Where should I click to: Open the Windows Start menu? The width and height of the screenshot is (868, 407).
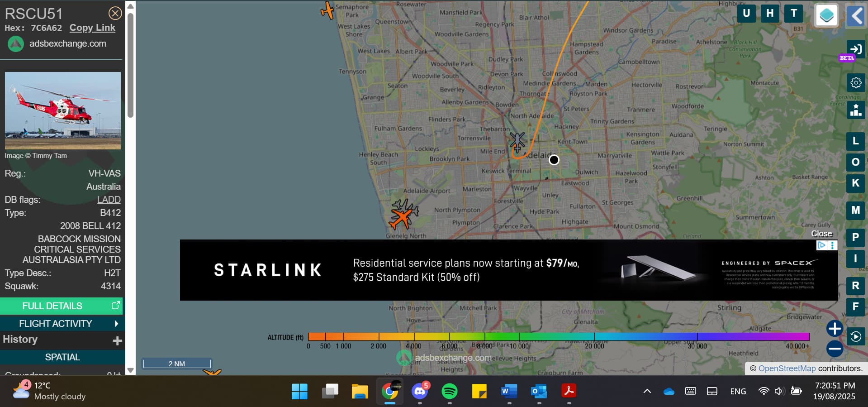click(299, 391)
